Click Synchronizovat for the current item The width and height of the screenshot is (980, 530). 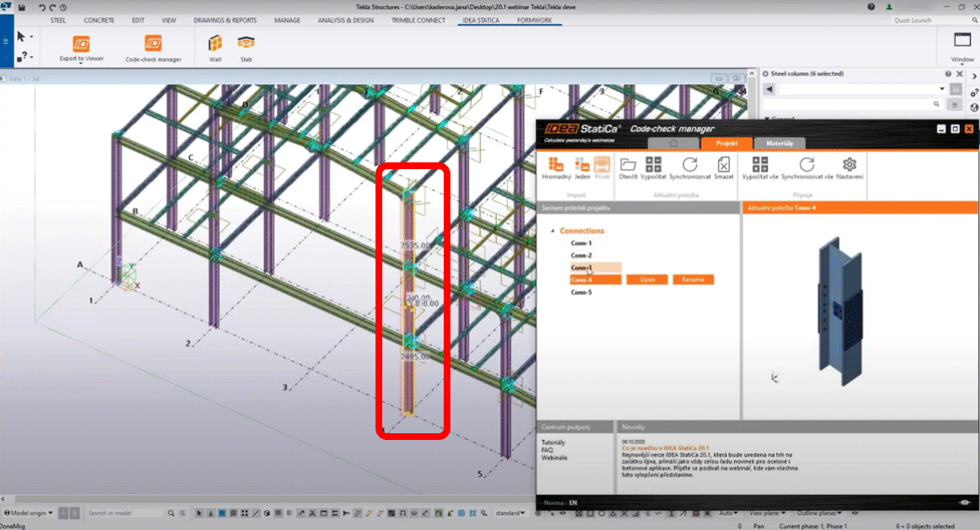tap(690, 168)
